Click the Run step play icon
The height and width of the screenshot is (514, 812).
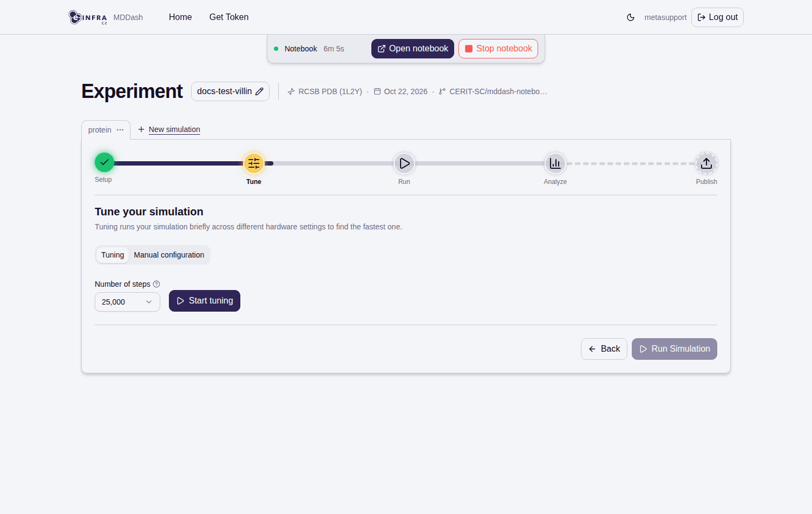pyautogui.click(x=404, y=163)
